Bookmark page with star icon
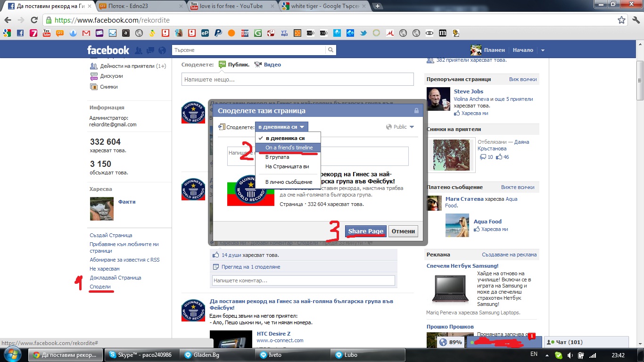The width and height of the screenshot is (644, 362). tap(622, 20)
